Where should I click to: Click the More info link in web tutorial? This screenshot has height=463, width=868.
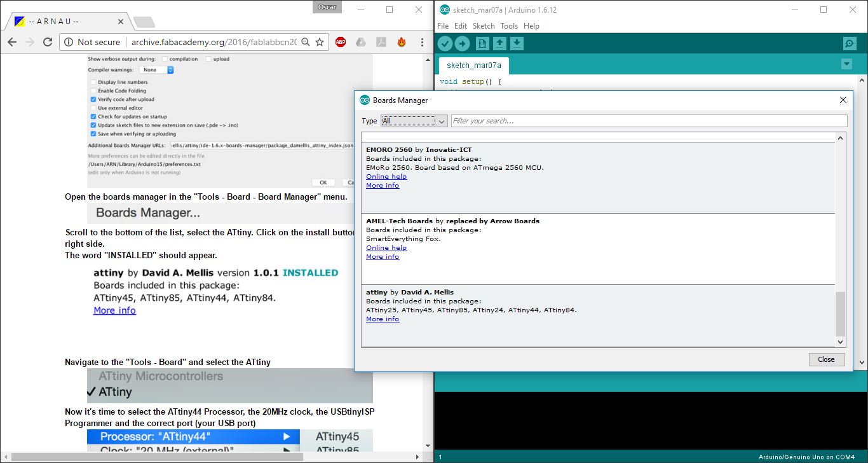114,310
